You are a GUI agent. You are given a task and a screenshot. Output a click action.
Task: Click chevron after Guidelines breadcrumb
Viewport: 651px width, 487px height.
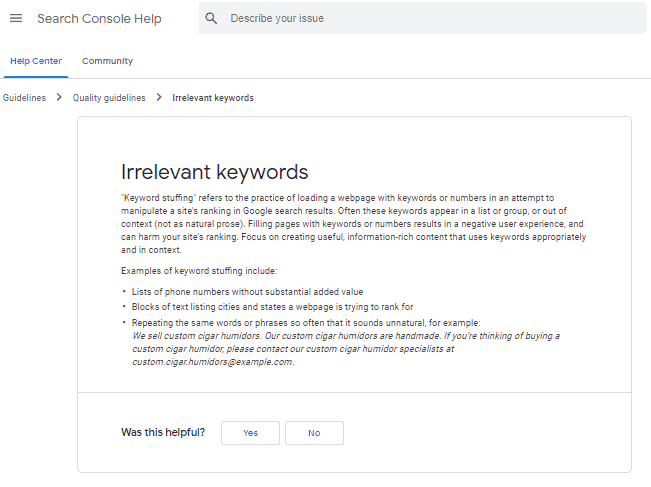click(59, 97)
